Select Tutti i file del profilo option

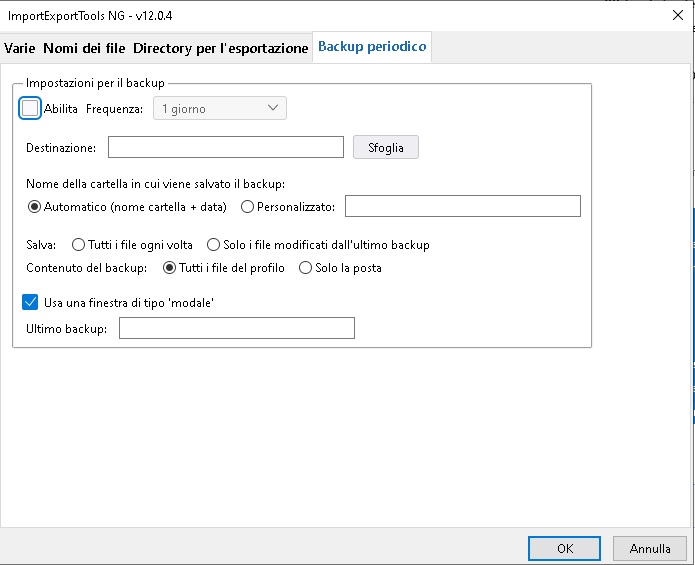[x=169, y=268]
